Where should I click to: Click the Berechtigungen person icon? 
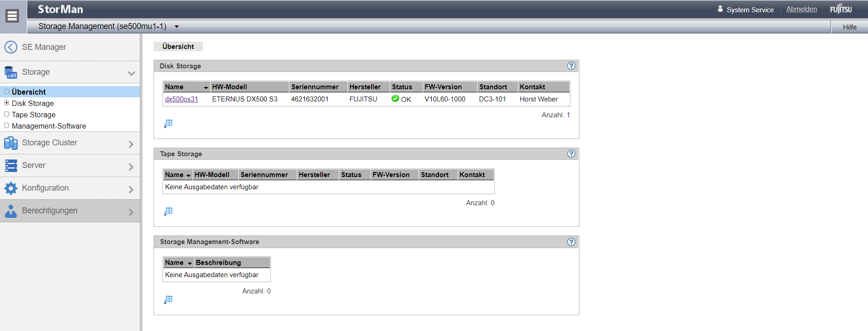tap(11, 211)
